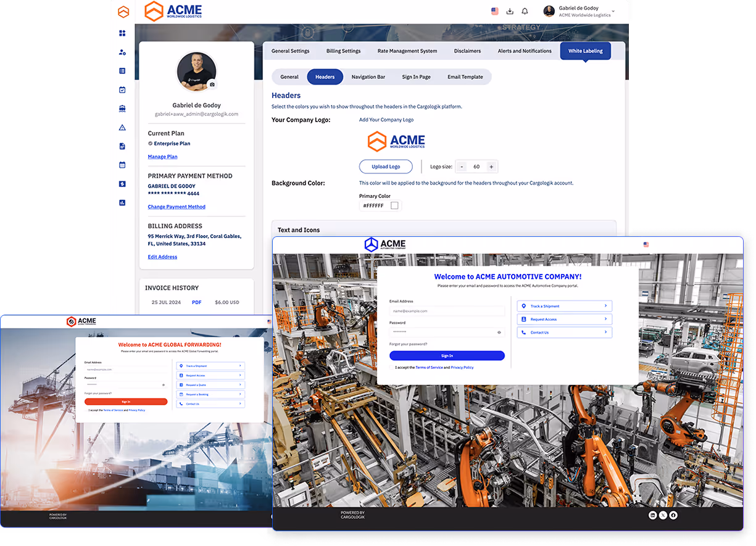This screenshot has height=546, width=756.
Task: Select the White Labeling tab
Action: (585, 51)
